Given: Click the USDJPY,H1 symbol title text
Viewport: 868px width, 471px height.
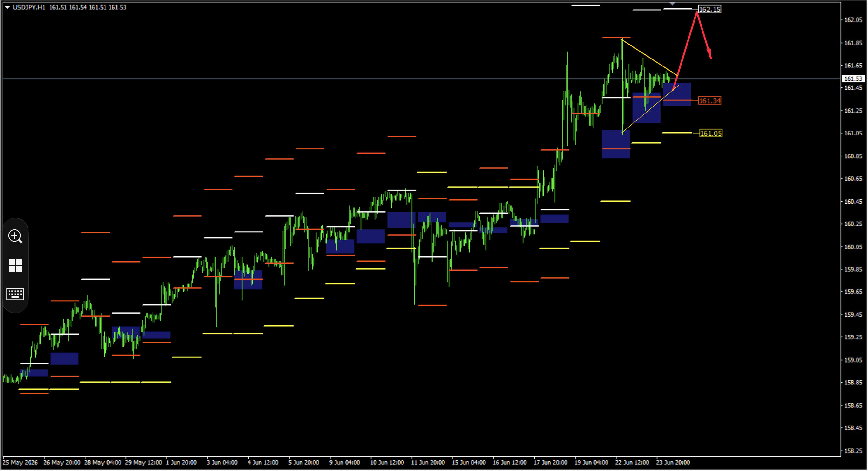Looking at the screenshot, I should click(x=29, y=7).
